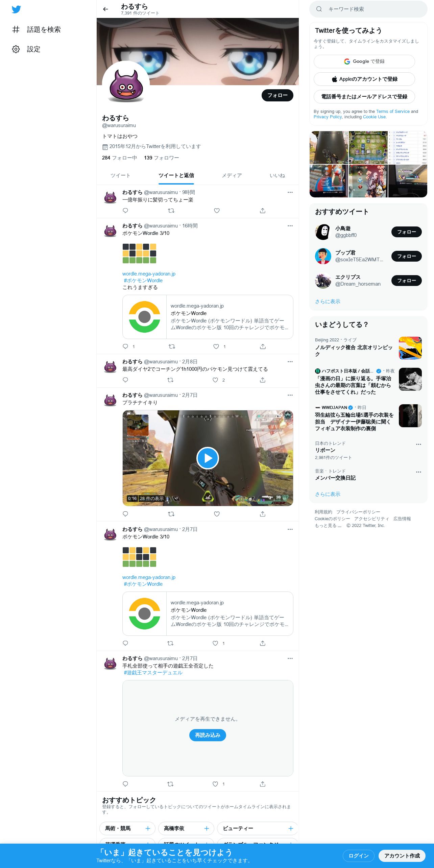This screenshot has height=868, width=434.
Task: Go back with the arrow icon
Action: coord(105,9)
